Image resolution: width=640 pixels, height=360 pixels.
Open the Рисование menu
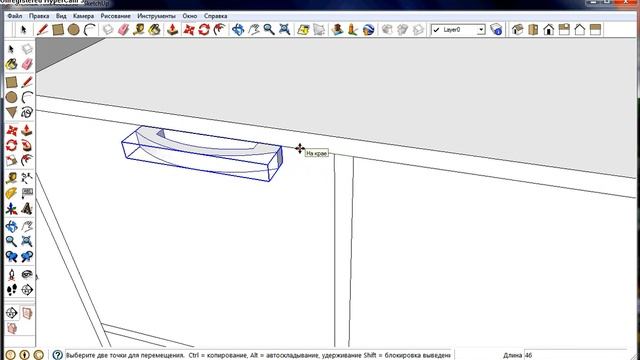116,16
